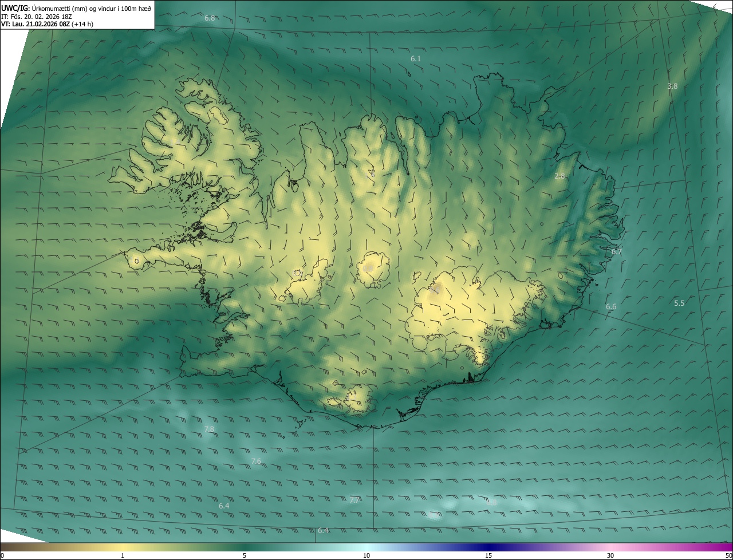Click the 2.8 value label on the map
733x560 pixels.
559,176
